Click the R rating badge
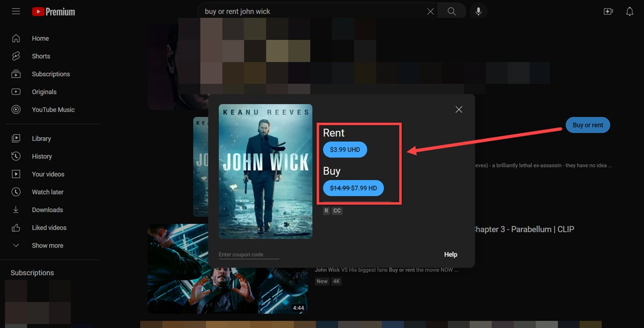 pyautogui.click(x=327, y=211)
